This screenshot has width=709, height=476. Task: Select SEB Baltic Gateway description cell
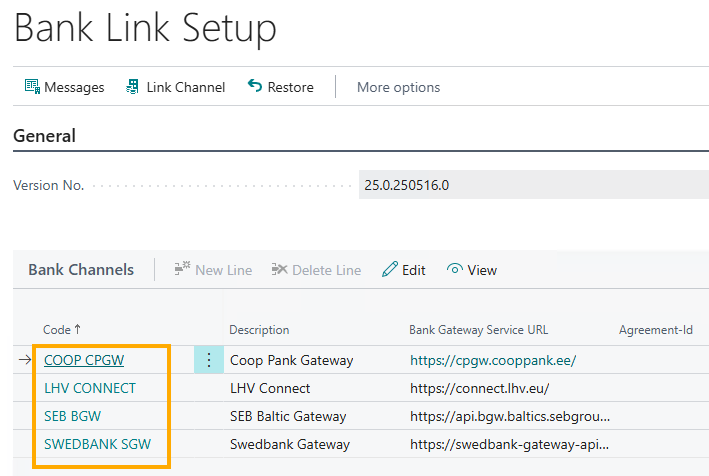click(288, 416)
